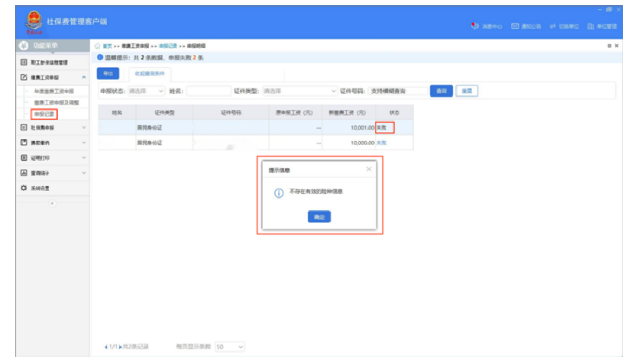Change rows per page dropdown showing 50
This screenshot has height=364, width=641.
point(230,347)
